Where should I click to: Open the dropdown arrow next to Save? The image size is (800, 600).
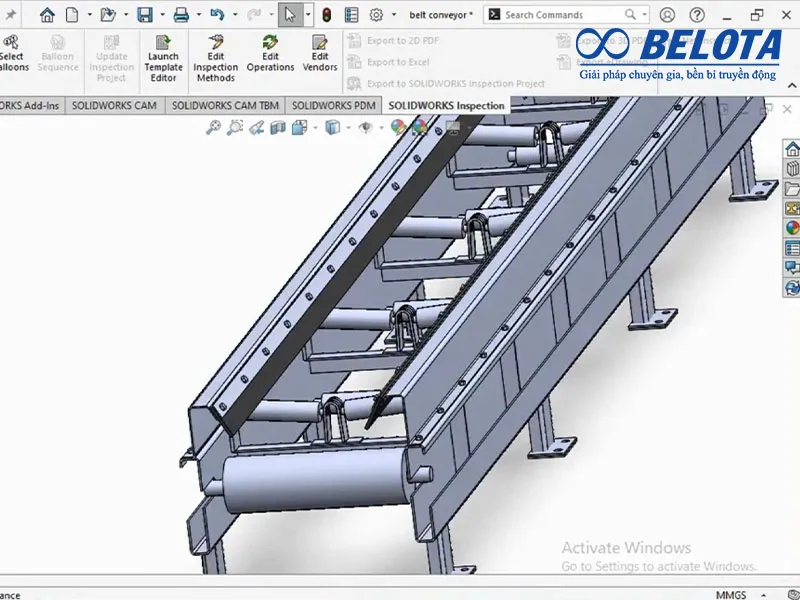[x=161, y=15]
